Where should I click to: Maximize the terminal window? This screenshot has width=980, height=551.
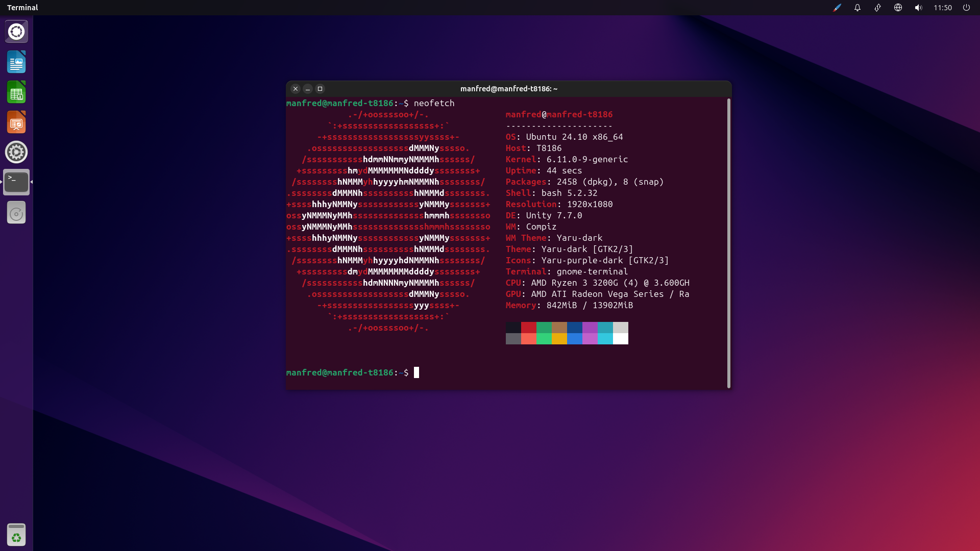pyautogui.click(x=320, y=89)
